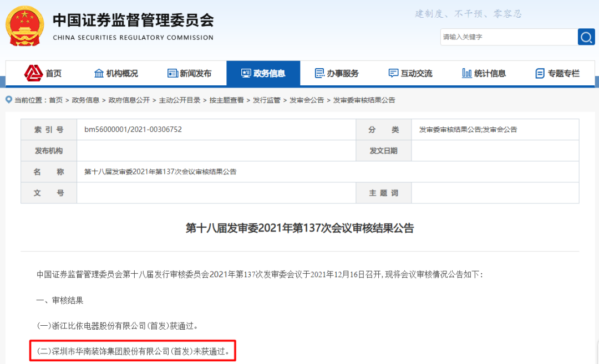
Task: Click the newspaper icon beside 新闻发布
Action: (172, 73)
